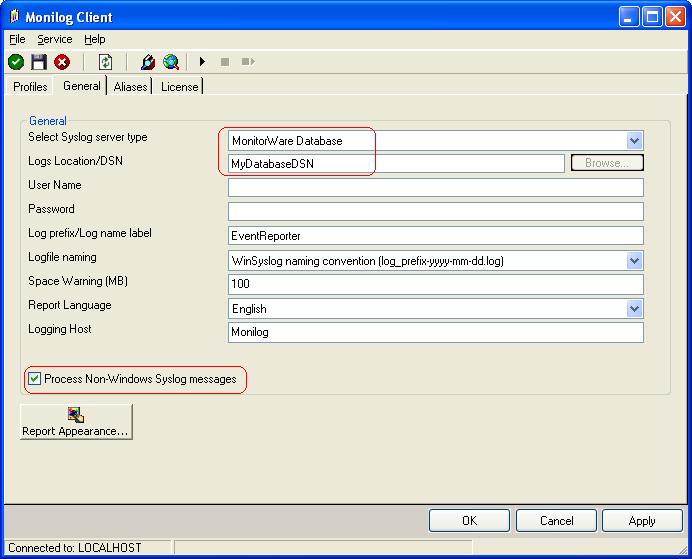The image size is (692, 559).
Task: Open the Help menu
Action: point(95,39)
